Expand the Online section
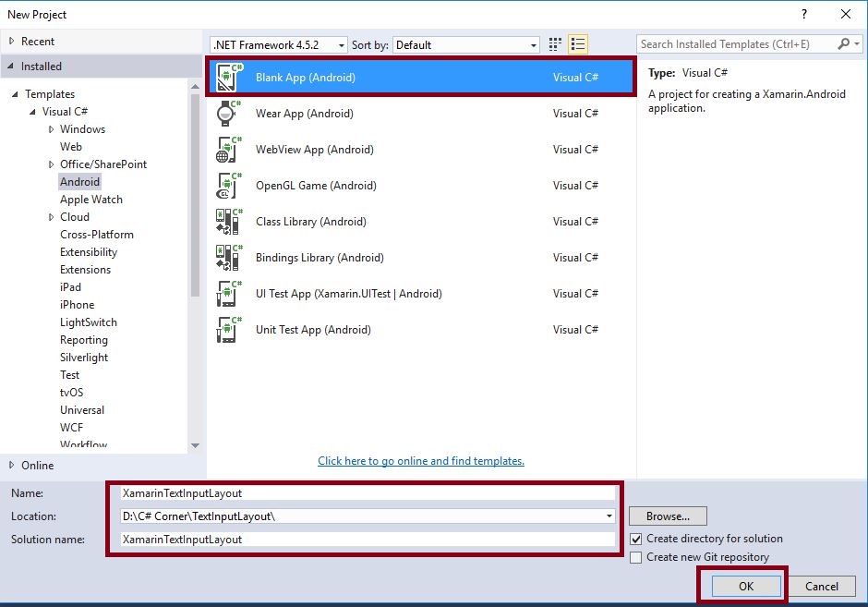 point(12,466)
